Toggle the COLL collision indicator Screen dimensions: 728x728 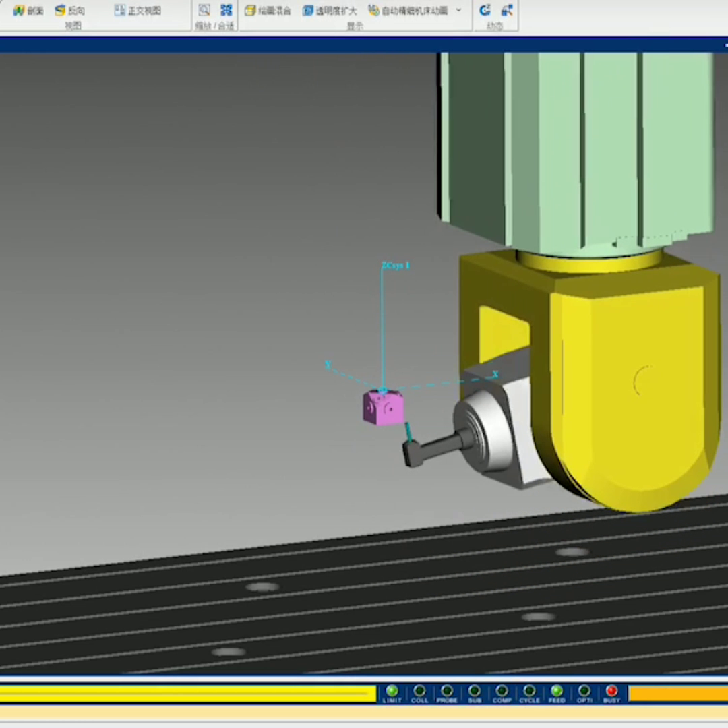(x=419, y=691)
